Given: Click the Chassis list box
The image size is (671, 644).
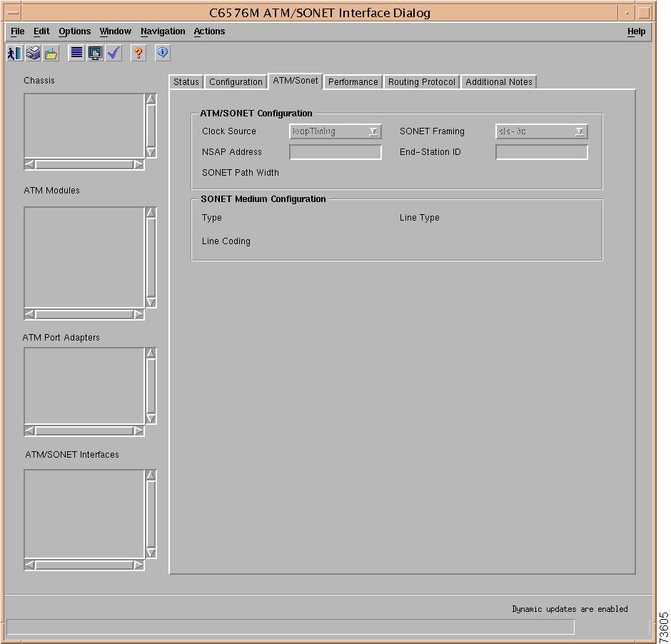Looking at the screenshot, I should [84, 126].
